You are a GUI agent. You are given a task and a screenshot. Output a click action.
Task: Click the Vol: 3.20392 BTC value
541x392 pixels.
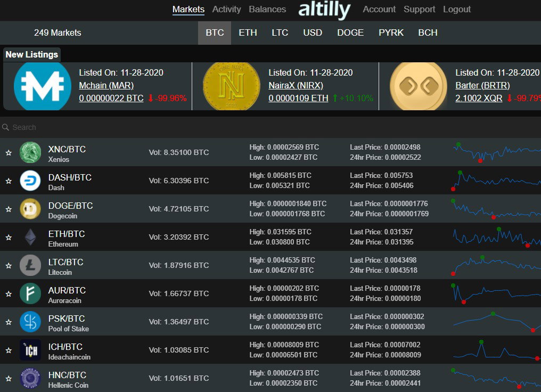coord(179,237)
